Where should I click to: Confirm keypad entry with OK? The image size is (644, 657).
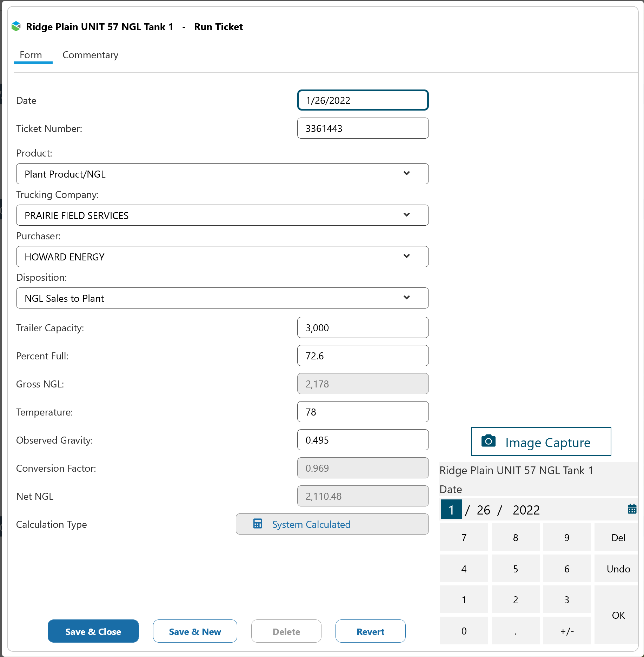coord(618,615)
